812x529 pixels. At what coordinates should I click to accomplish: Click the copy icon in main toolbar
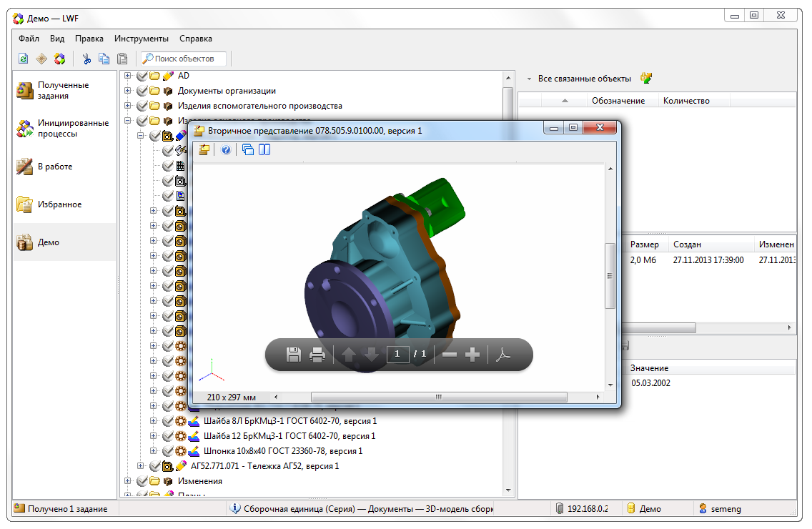coord(104,59)
